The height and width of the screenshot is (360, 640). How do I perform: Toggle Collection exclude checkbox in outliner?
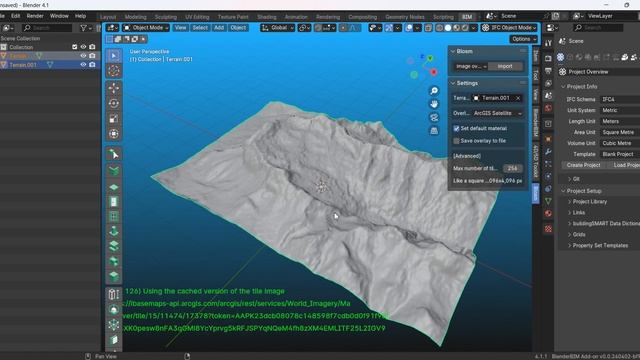(75, 47)
